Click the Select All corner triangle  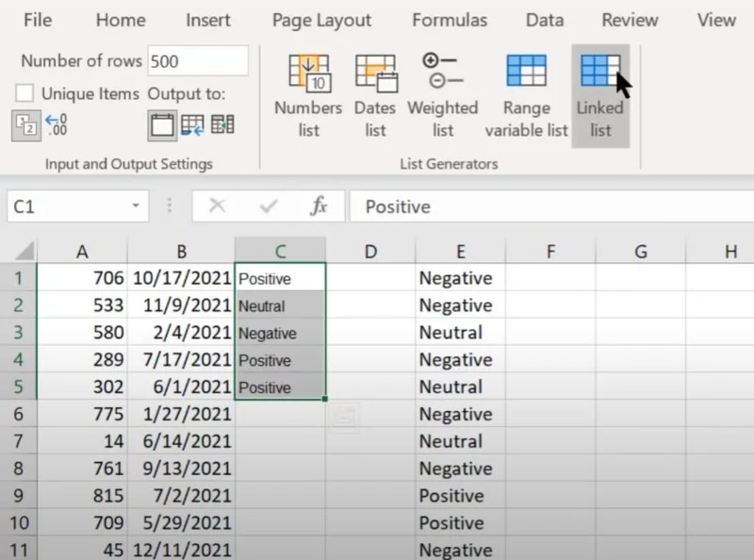23,250
